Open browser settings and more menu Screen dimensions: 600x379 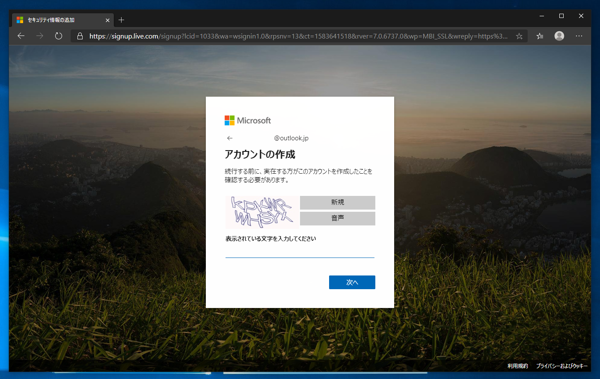pyautogui.click(x=579, y=36)
